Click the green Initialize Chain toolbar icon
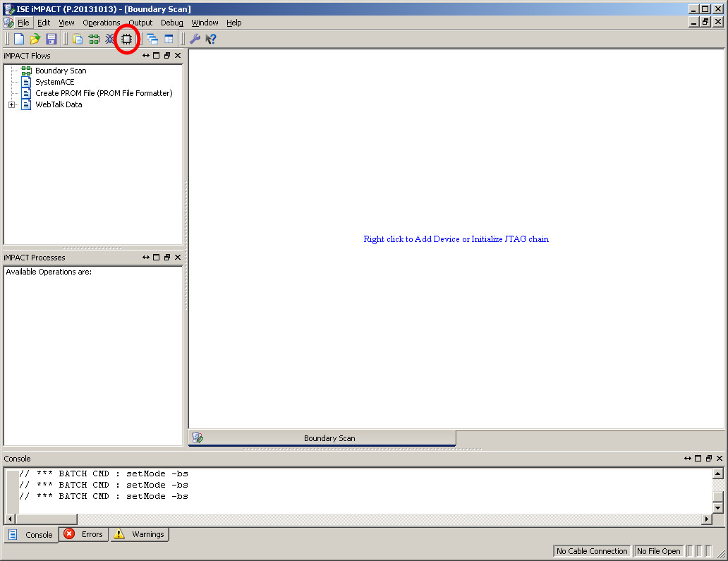Viewport: 728px width, 561px height. point(94,39)
